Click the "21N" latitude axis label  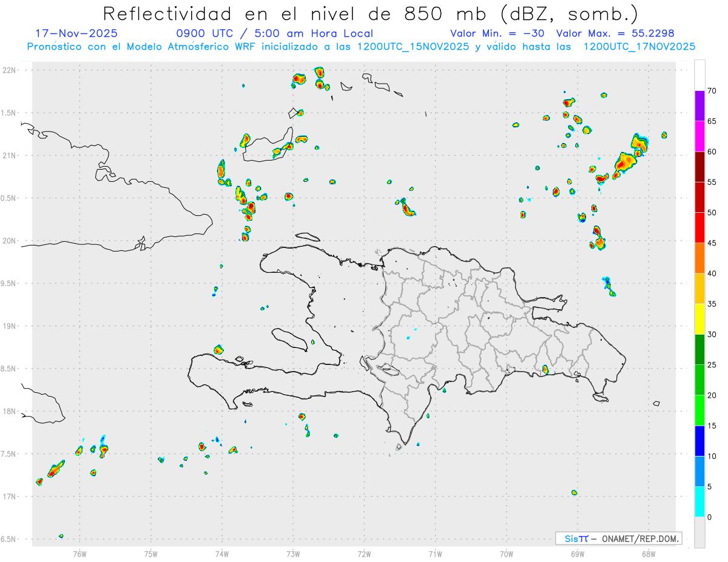(10, 155)
